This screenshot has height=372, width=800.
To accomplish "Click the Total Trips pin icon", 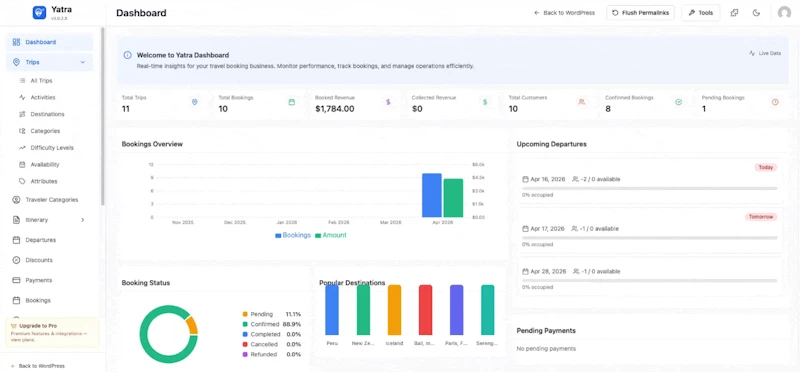I will [x=194, y=102].
